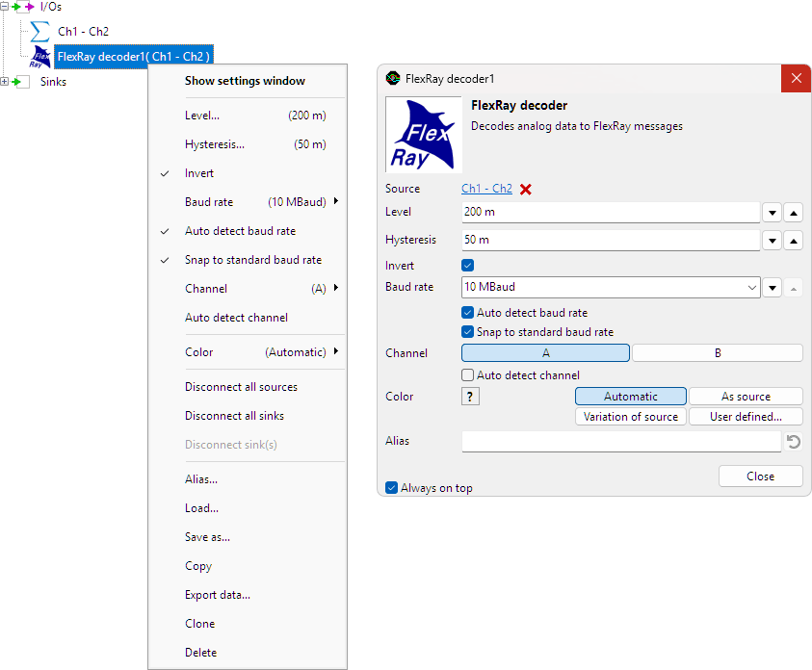Screen dimensions: 812x670
Task: Click the Hysteresis input field
Action: pos(611,240)
